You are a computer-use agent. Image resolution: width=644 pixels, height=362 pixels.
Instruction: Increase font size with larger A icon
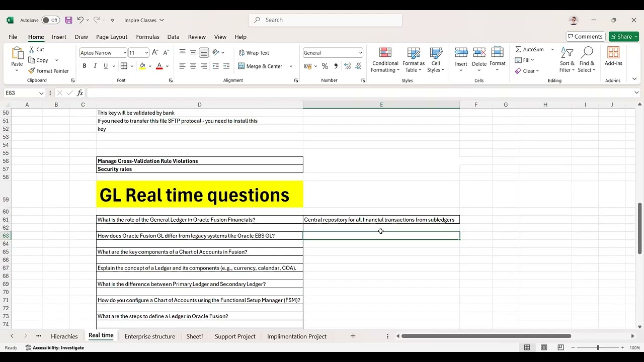pos(155,53)
